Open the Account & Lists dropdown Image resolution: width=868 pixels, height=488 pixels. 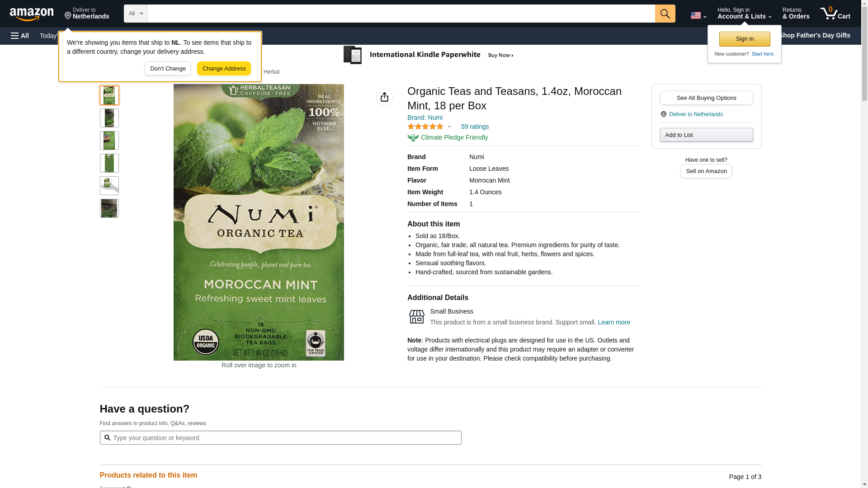tap(744, 14)
